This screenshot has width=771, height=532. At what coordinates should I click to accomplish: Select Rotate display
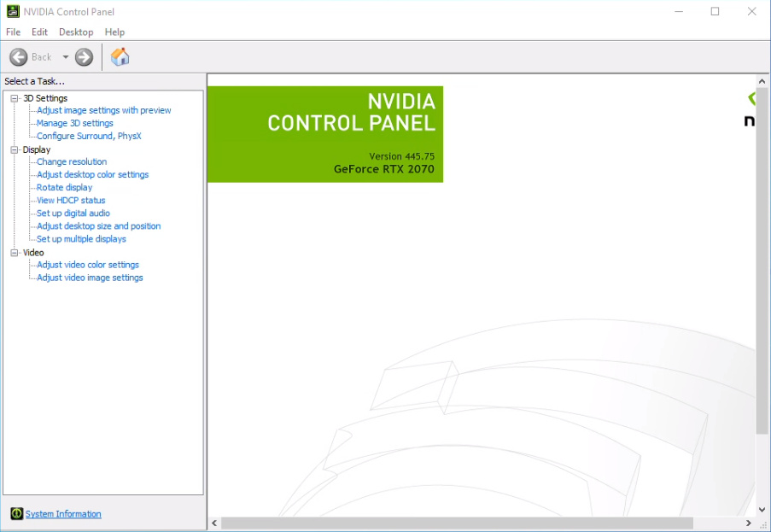[64, 187]
